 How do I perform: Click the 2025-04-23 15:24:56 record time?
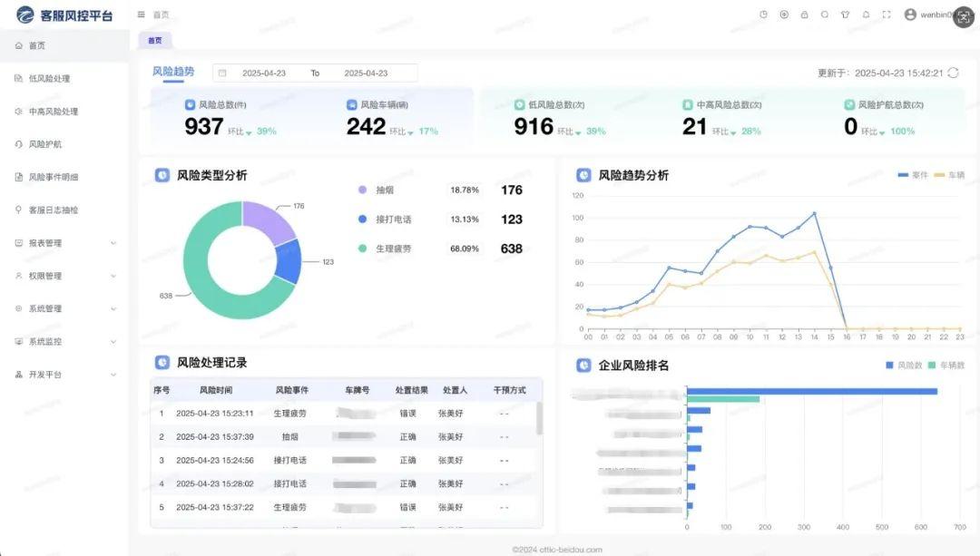pyautogui.click(x=215, y=461)
